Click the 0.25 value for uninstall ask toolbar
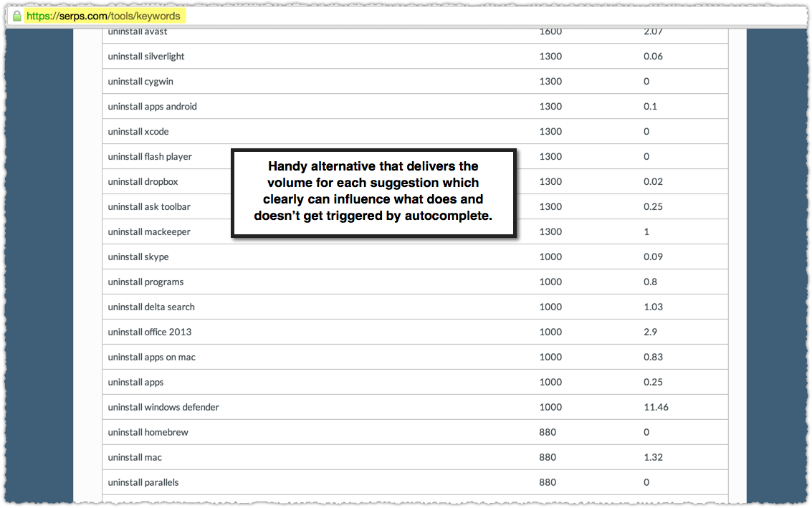The image size is (812, 508). click(653, 206)
